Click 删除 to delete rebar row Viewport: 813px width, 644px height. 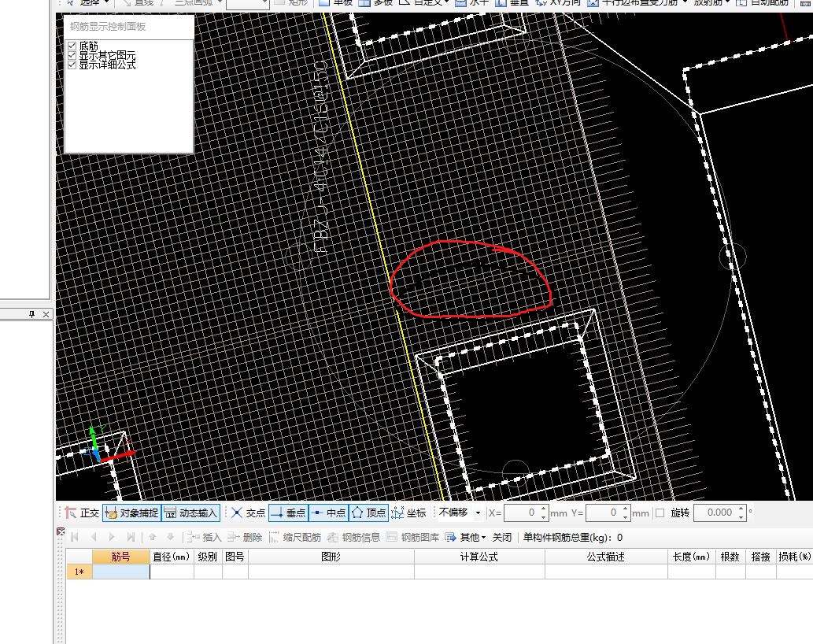pos(245,537)
